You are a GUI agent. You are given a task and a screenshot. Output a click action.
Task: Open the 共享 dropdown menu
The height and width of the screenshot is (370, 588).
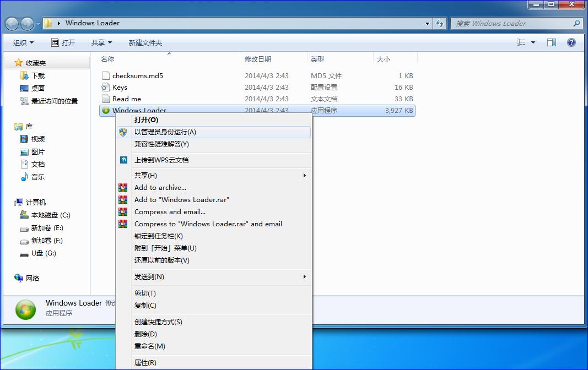point(98,42)
